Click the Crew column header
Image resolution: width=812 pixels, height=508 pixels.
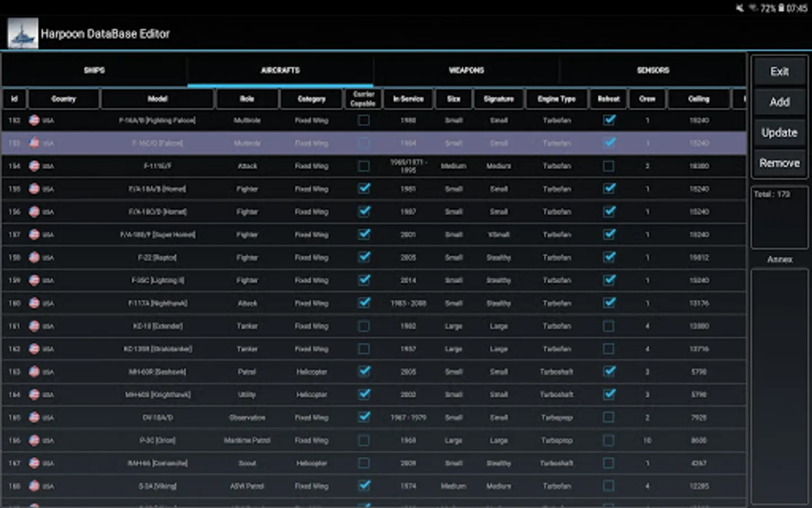[647, 99]
